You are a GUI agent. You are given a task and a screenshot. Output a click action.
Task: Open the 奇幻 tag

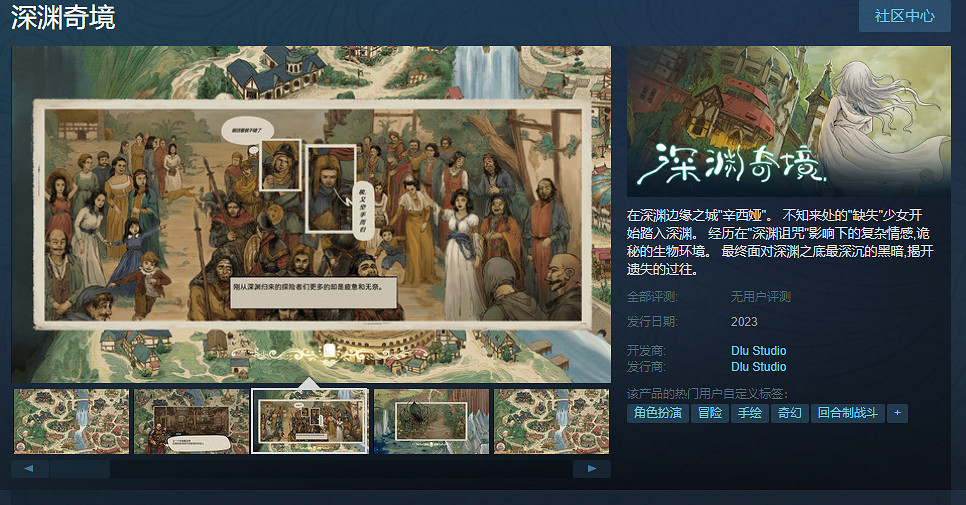tap(789, 413)
